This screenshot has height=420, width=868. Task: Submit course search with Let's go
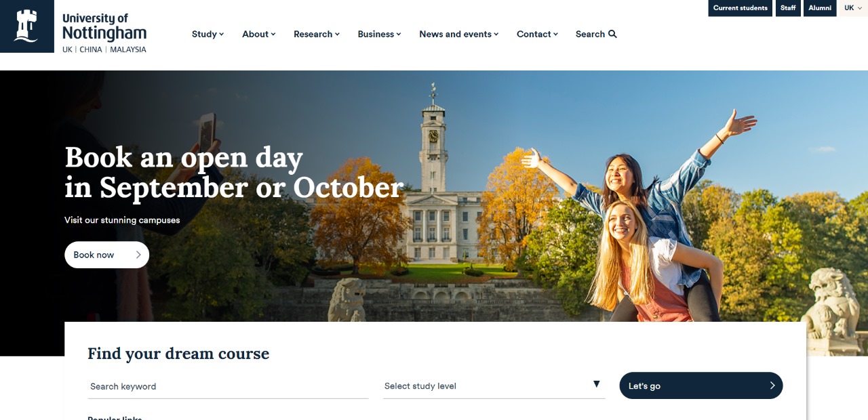(x=701, y=385)
